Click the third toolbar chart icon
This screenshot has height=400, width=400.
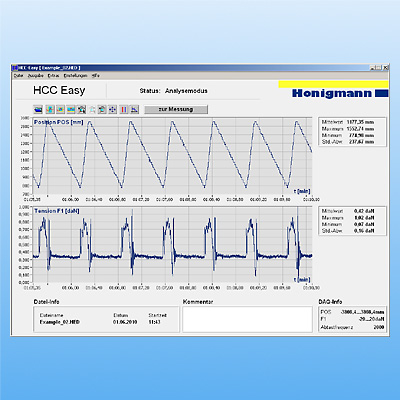tap(60, 109)
